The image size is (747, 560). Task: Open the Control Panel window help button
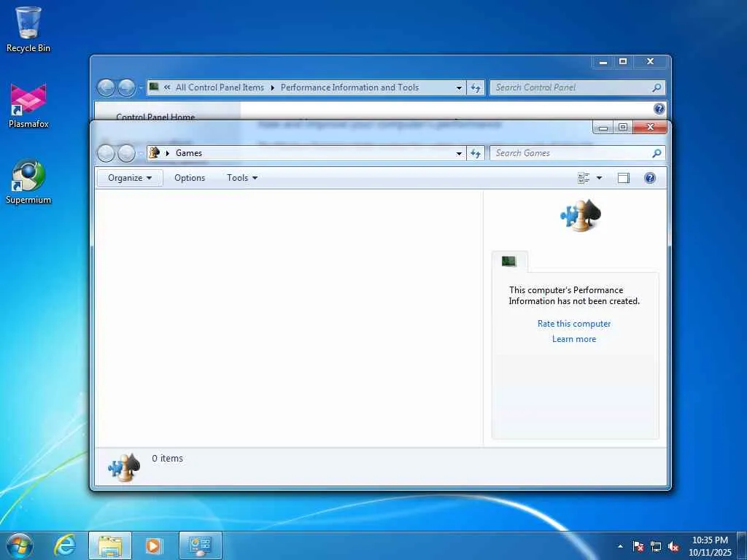pyautogui.click(x=659, y=109)
